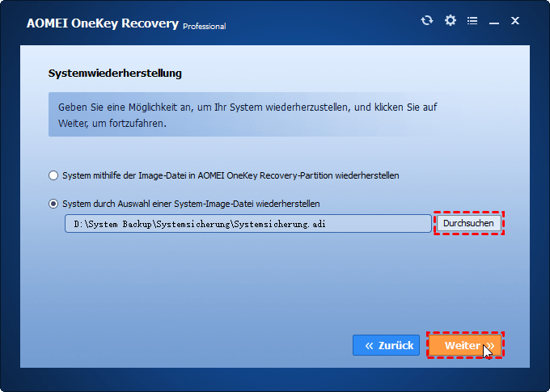Open settings via the gear icon
Image resolution: width=550 pixels, height=392 pixels.
[x=451, y=20]
